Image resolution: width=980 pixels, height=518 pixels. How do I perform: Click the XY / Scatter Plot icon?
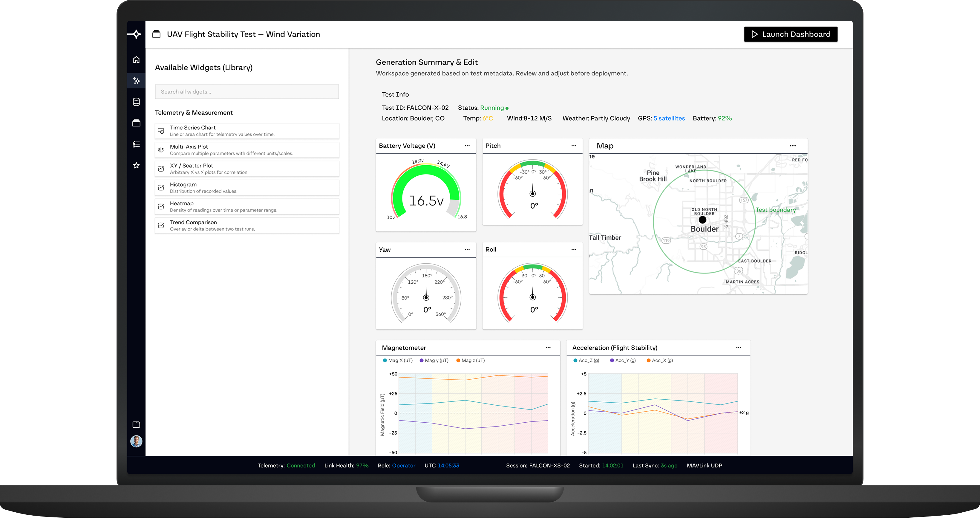(x=161, y=169)
